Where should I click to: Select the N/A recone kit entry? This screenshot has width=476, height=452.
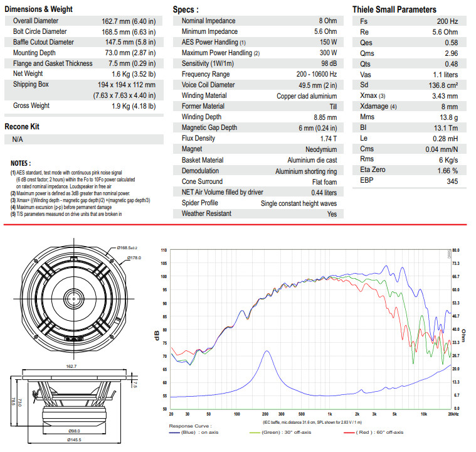18,139
